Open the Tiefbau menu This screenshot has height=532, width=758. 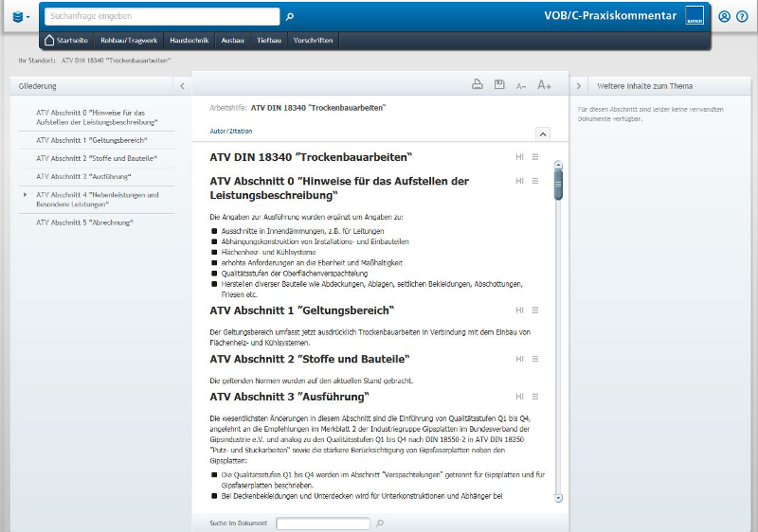[269, 41]
